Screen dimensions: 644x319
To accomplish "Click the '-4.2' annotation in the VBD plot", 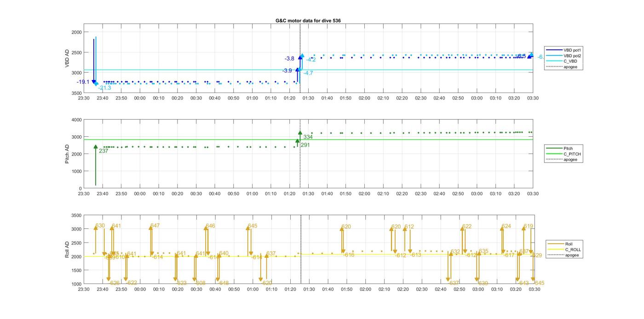I will (311, 59).
